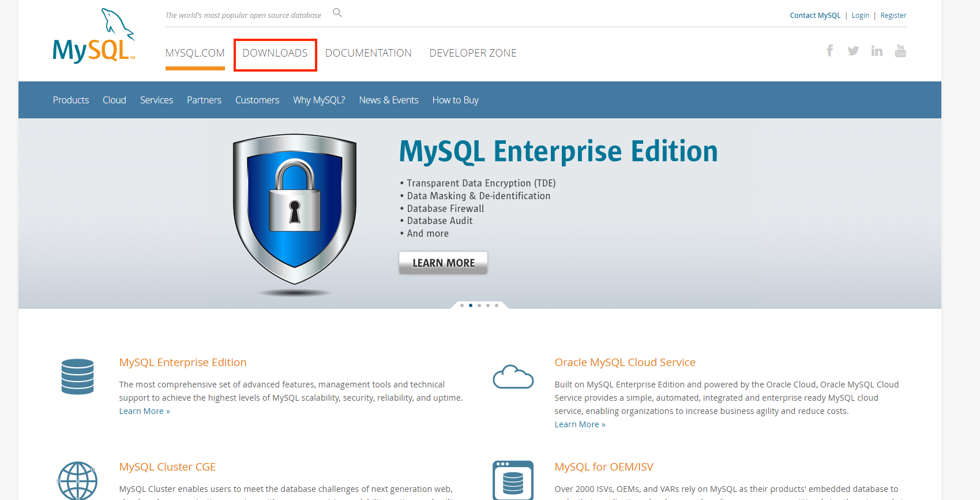Go to the fifth carousel slide dot
The width and height of the screenshot is (980, 500).
pyautogui.click(x=497, y=305)
